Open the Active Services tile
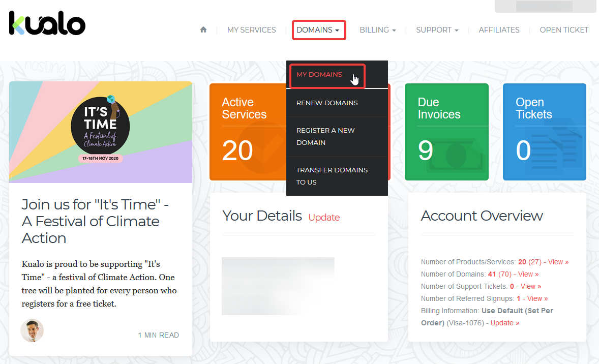The image size is (599, 364). tap(248, 132)
